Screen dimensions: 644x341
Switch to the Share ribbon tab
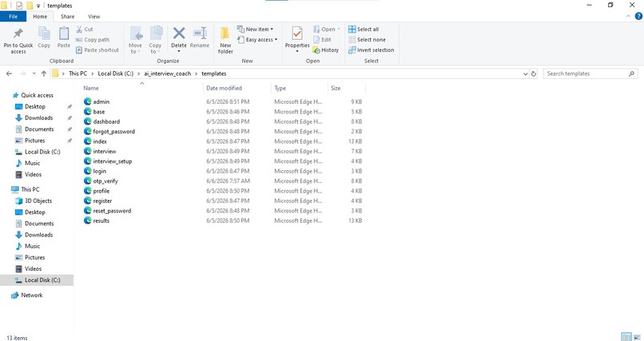point(67,17)
